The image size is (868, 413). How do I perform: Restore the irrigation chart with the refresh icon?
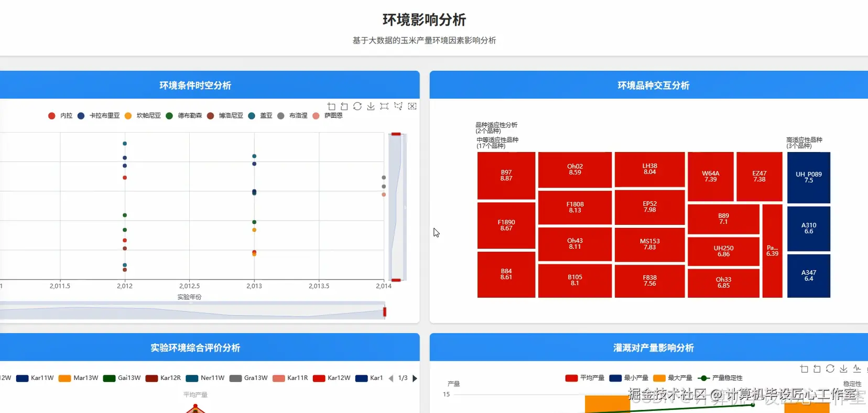830,369
